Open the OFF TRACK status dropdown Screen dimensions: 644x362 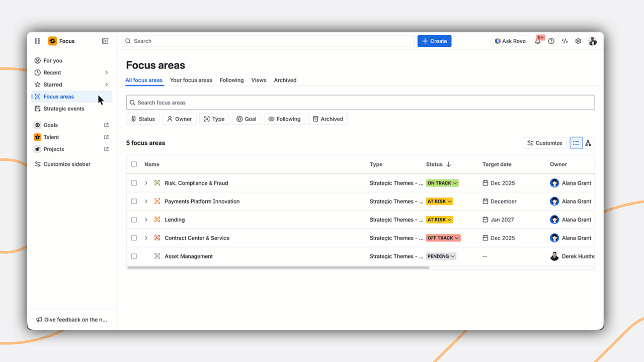[443, 238]
